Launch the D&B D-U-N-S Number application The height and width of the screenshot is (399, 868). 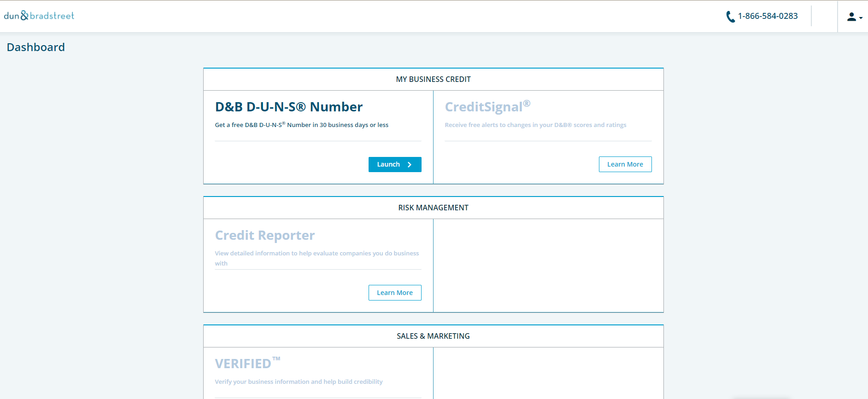[x=395, y=164]
